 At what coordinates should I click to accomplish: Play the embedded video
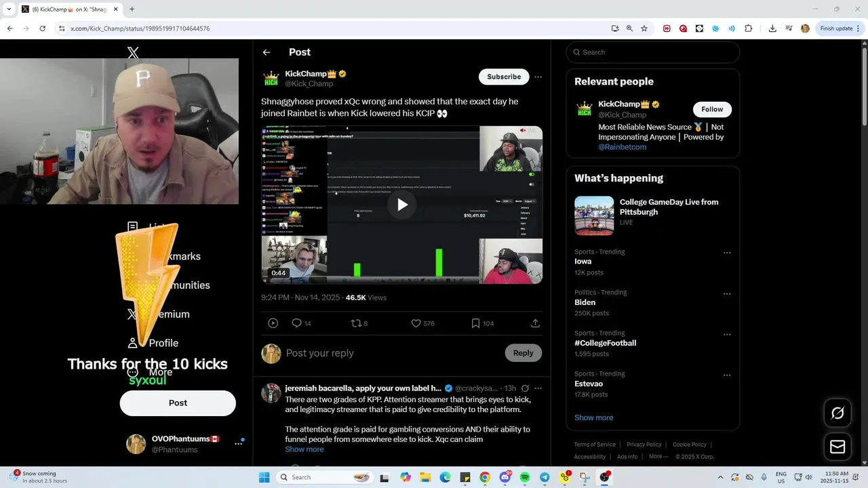pyautogui.click(x=402, y=205)
